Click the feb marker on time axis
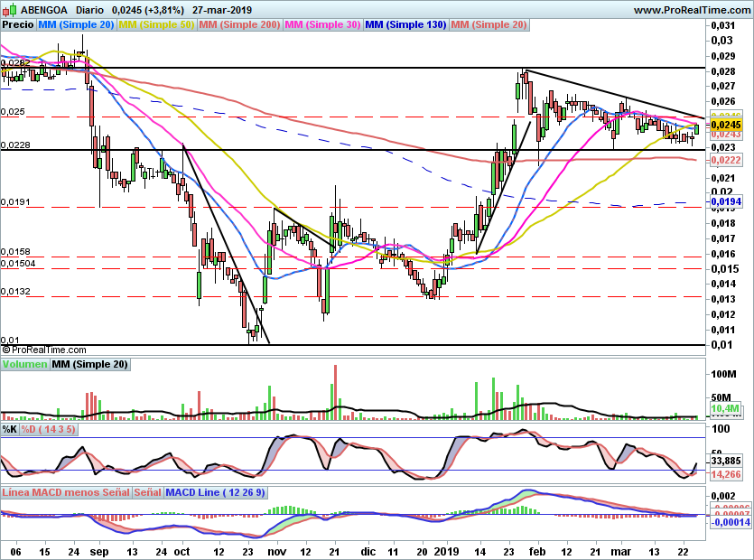754x560 pixels. pos(537,551)
